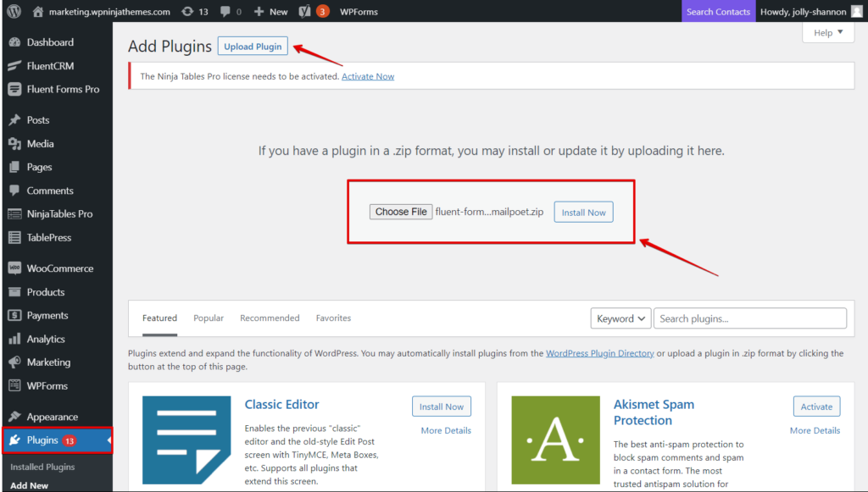Open the WPForms admin bar menu
Screen dimensions: 868x492
[x=359, y=12]
